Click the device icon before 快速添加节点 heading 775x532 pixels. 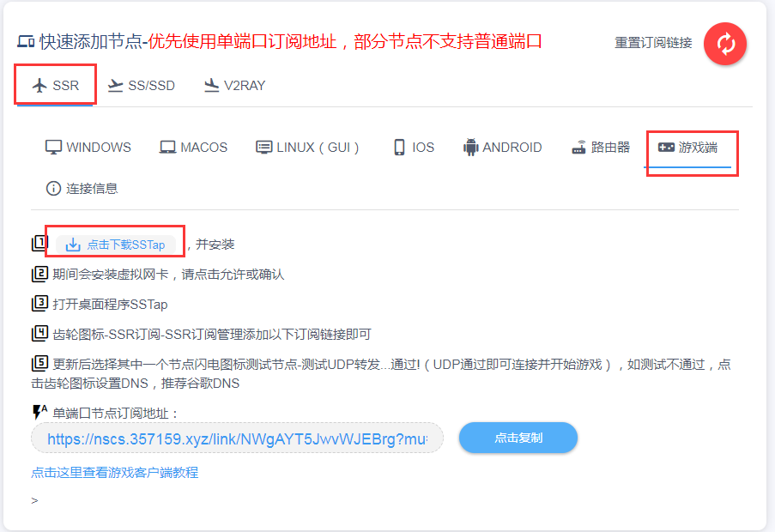(x=26, y=41)
